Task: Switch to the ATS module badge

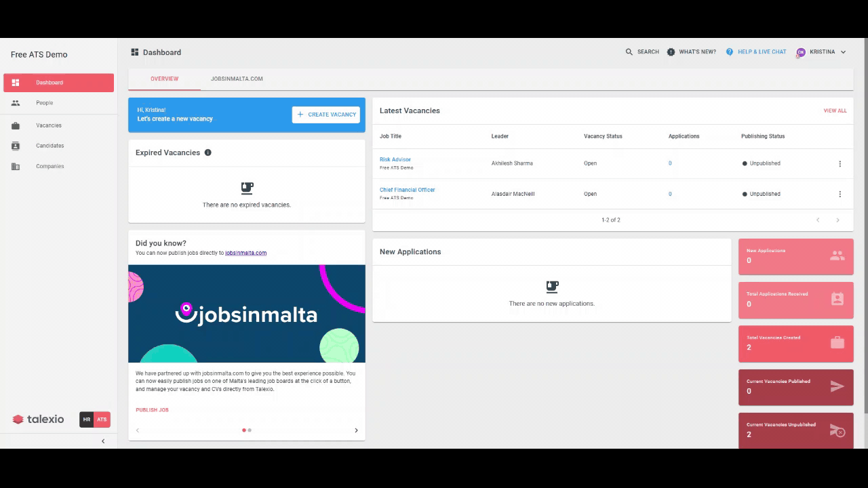Action: click(x=102, y=420)
